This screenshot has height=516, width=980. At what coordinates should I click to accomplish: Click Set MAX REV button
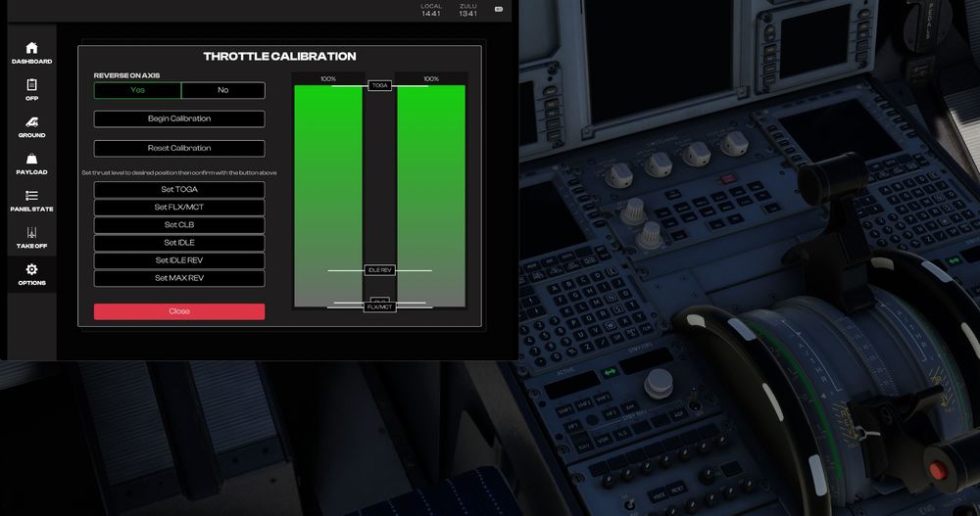(x=179, y=278)
